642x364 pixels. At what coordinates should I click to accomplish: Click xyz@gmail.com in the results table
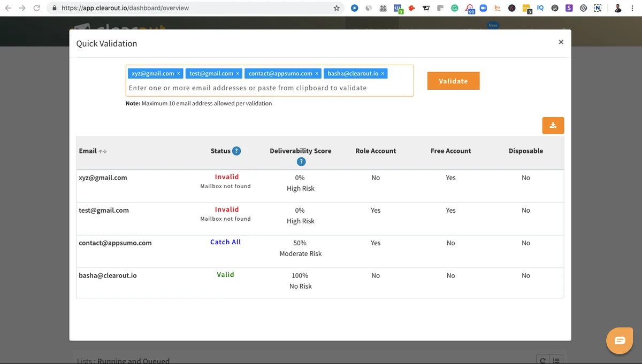click(x=103, y=177)
